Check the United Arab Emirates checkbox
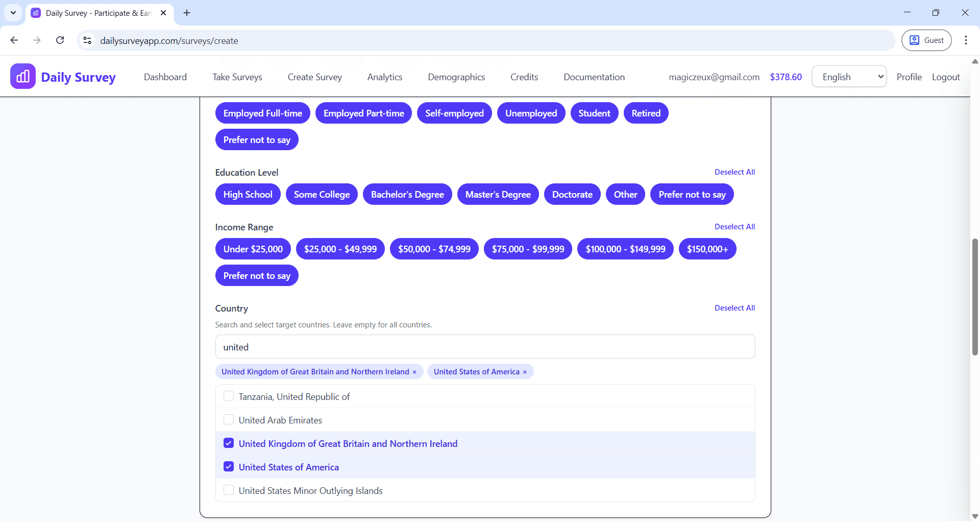 point(229,419)
